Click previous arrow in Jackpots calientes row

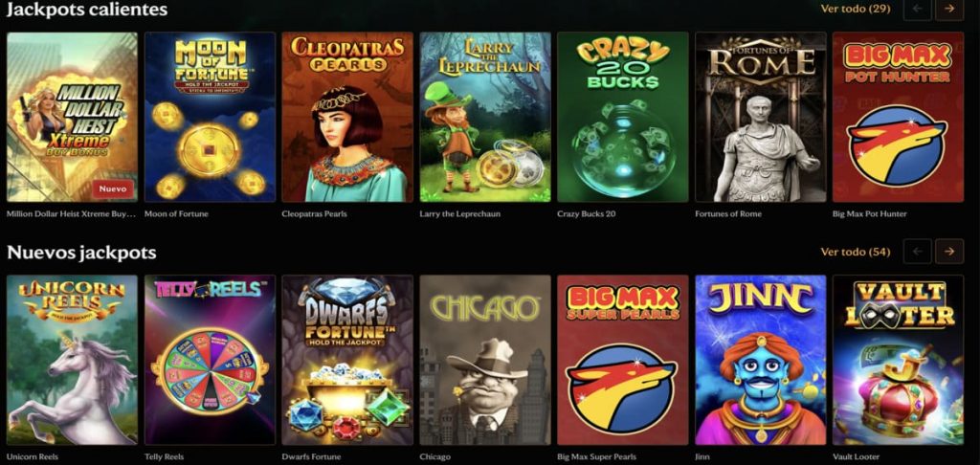pyautogui.click(x=918, y=9)
